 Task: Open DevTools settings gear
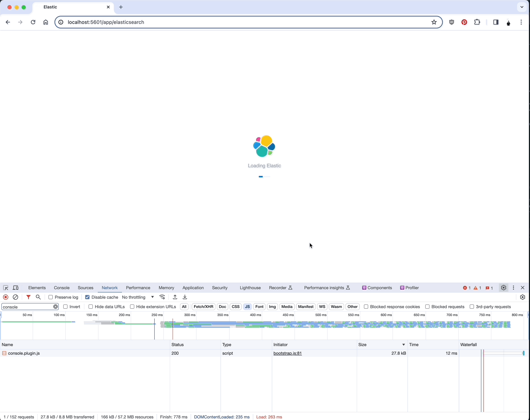point(504,288)
